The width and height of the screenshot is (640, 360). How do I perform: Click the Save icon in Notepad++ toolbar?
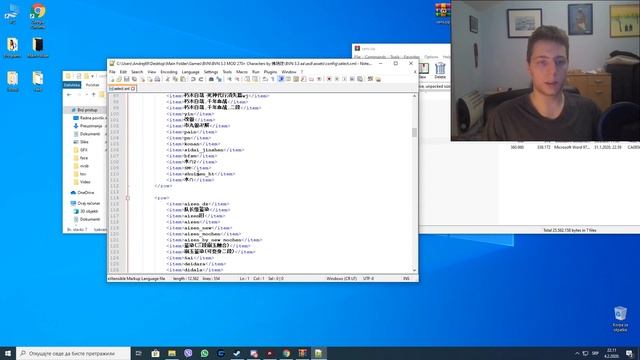pyautogui.click(x=127, y=79)
